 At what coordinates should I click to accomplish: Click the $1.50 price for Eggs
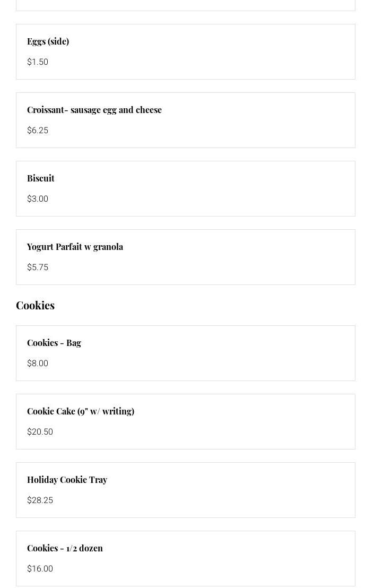(38, 62)
